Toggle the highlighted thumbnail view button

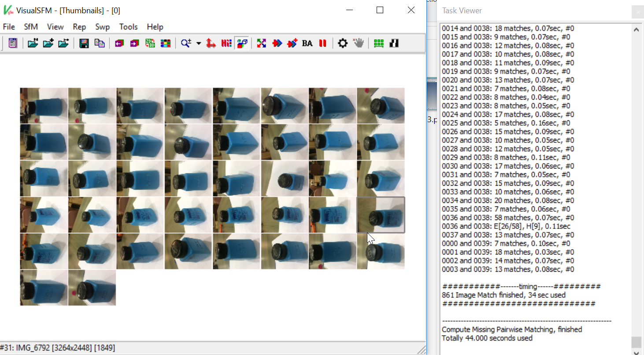[242, 43]
